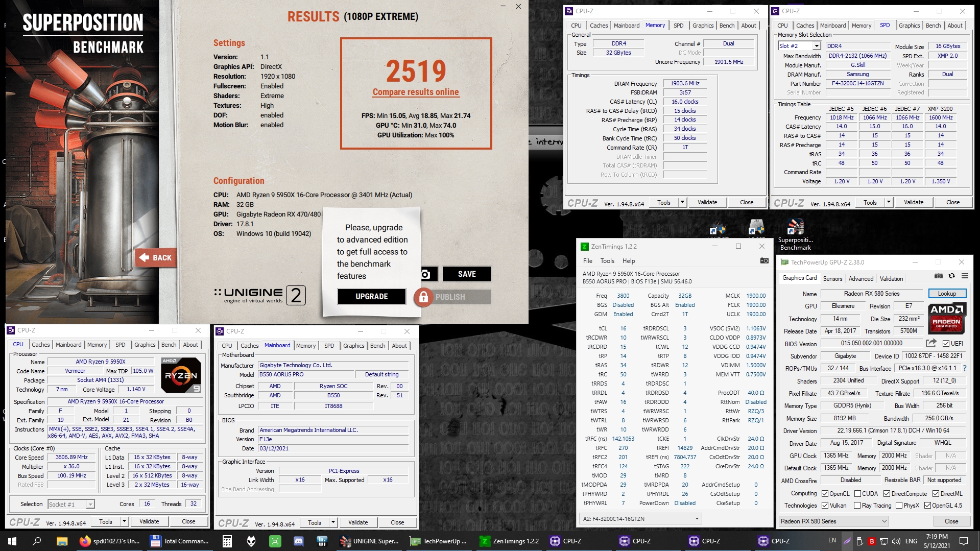Open the File menu in ZenTimings
980x551 pixels.
coord(588,260)
